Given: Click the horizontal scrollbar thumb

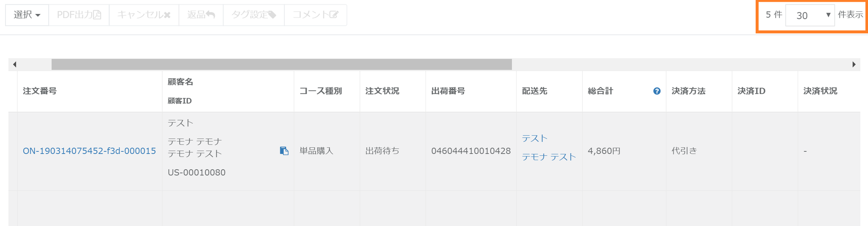Looking at the screenshot, I should click(281, 64).
